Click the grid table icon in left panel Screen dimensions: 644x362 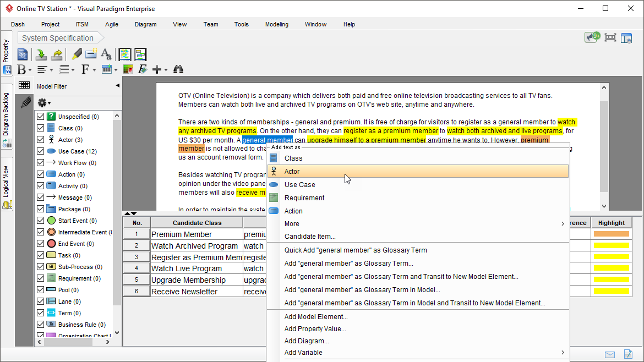(x=24, y=85)
